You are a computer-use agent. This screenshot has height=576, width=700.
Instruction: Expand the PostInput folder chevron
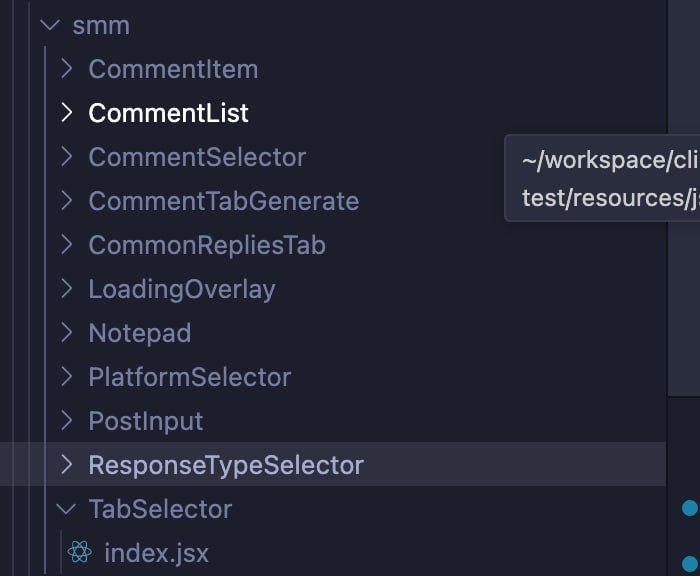pos(66,421)
